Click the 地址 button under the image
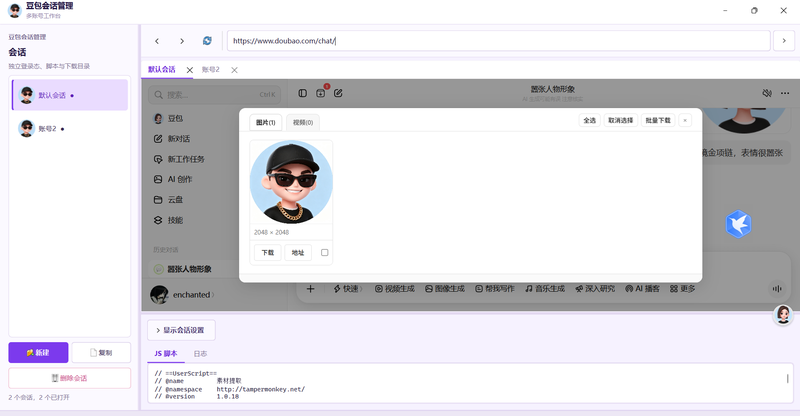Screen dimensions: 800x416 click(298, 253)
